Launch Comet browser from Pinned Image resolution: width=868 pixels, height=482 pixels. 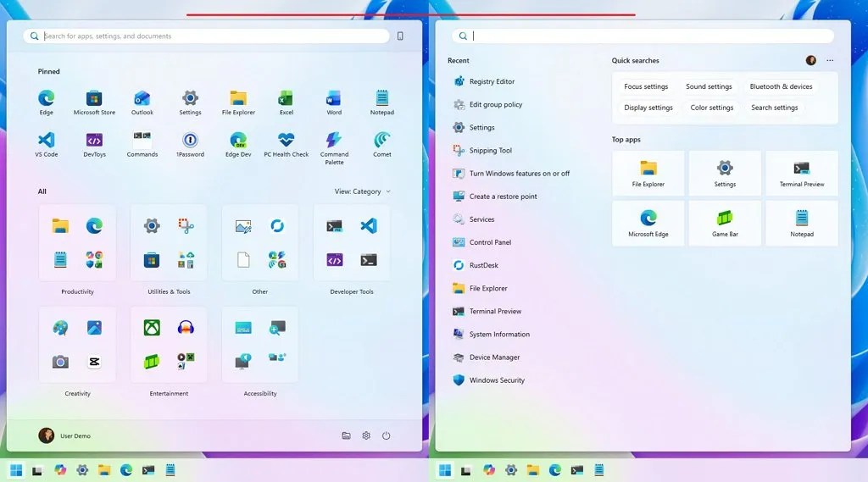[382, 145]
